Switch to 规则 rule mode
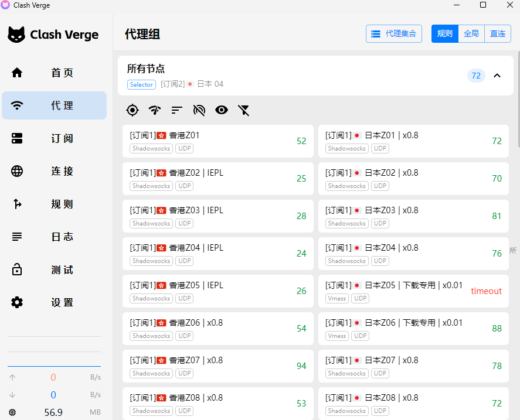Screen dimensions: 520x420 click(x=445, y=34)
